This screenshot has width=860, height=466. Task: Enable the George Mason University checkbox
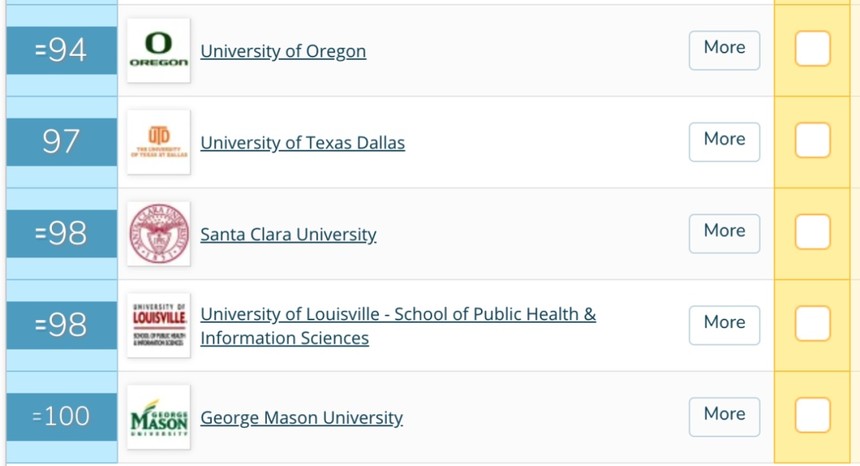click(x=812, y=415)
